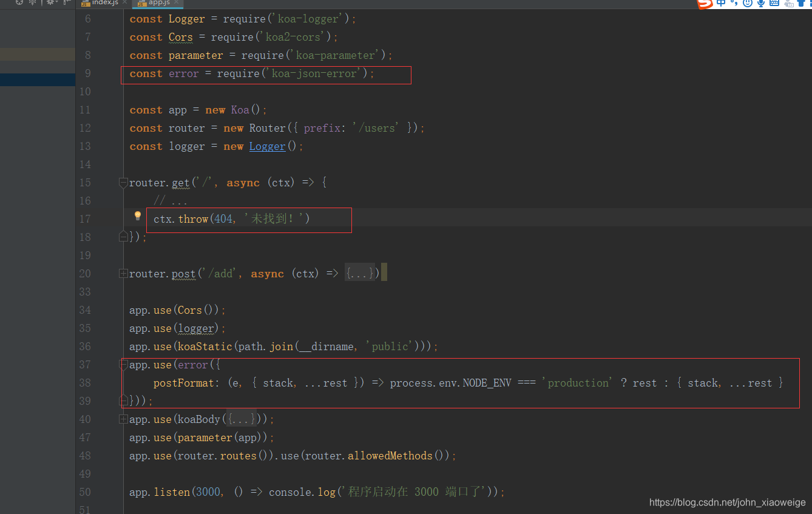Click the 'production' string

click(x=578, y=383)
